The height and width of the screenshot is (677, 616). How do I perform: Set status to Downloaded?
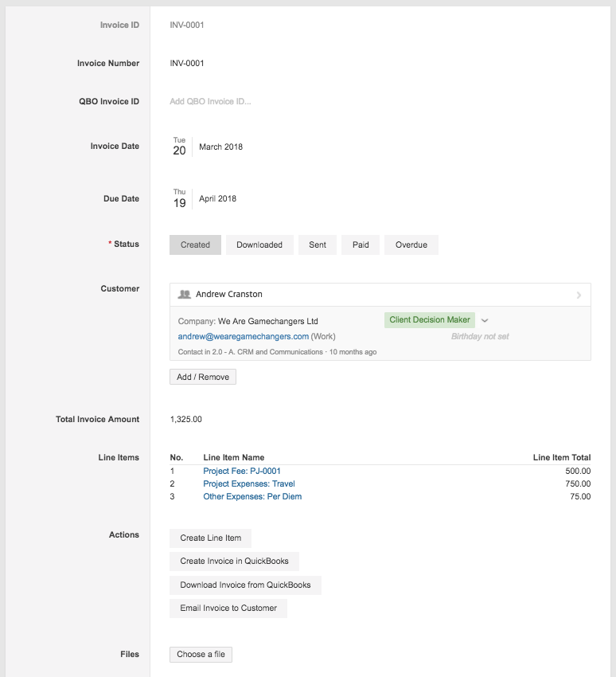(x=259, y=245)
